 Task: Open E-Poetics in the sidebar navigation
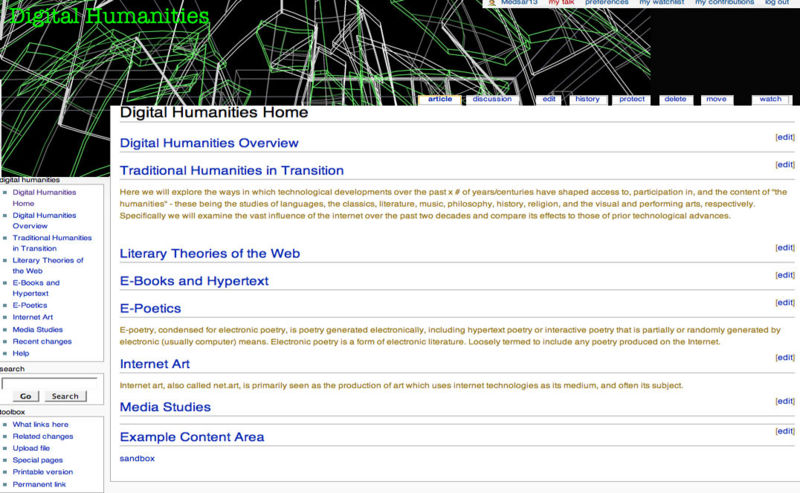tap(30, 305)
